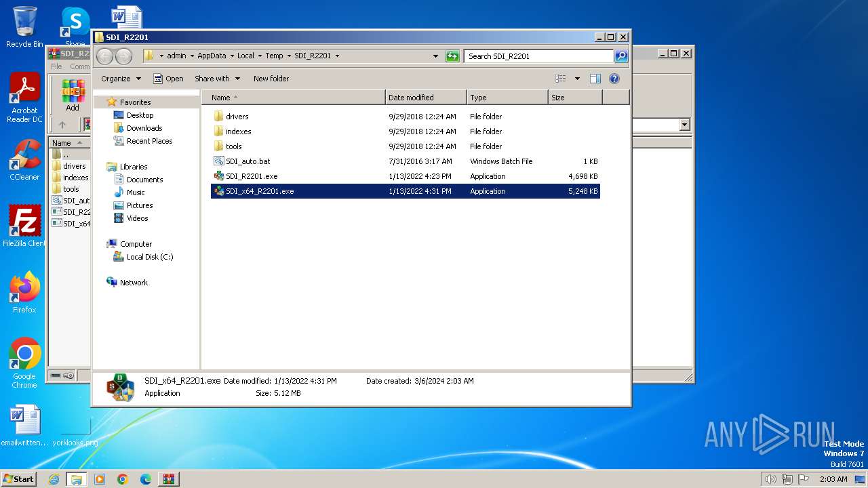Open FileZilla Client desktop shortcut

pyautogui.click(x=24, y=226)
